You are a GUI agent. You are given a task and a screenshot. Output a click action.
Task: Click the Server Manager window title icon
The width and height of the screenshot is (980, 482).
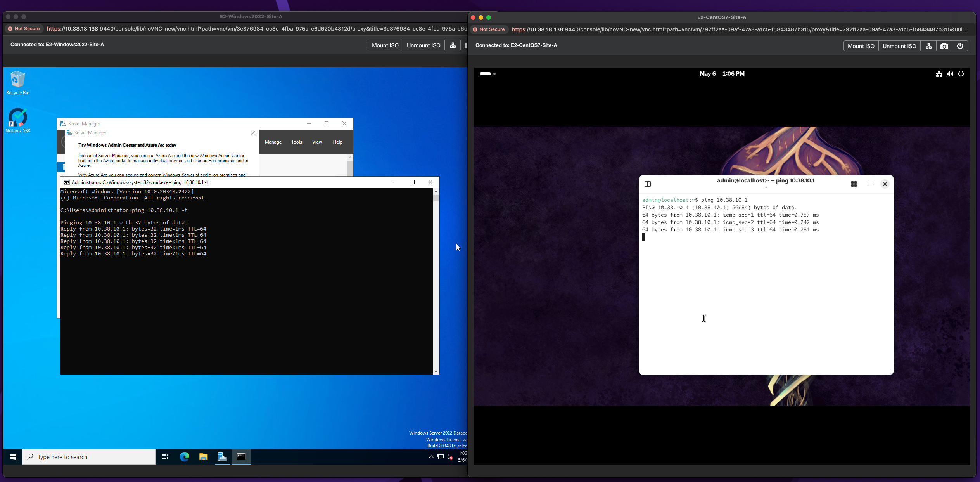63,124
